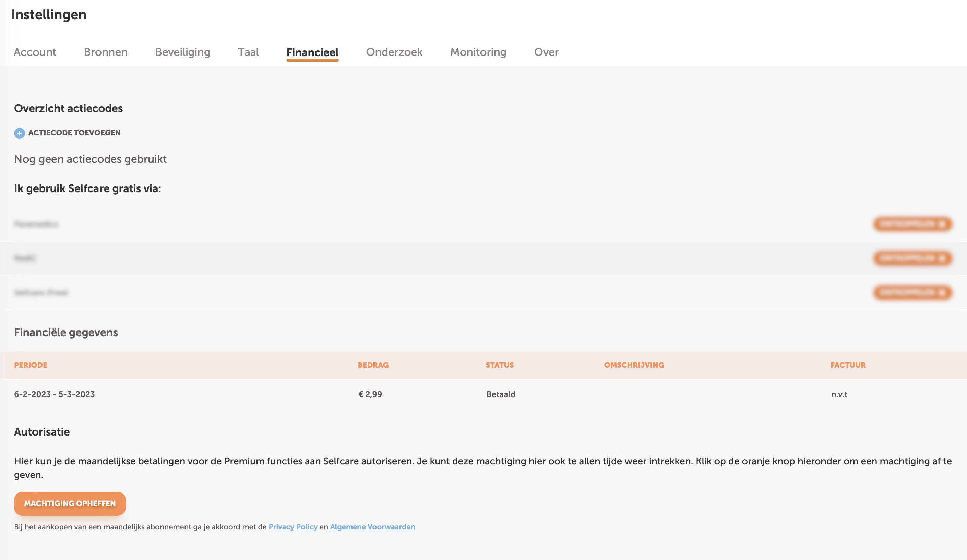
Task: Click blurred orange button in first gratis row
Action: pos(912,224)
